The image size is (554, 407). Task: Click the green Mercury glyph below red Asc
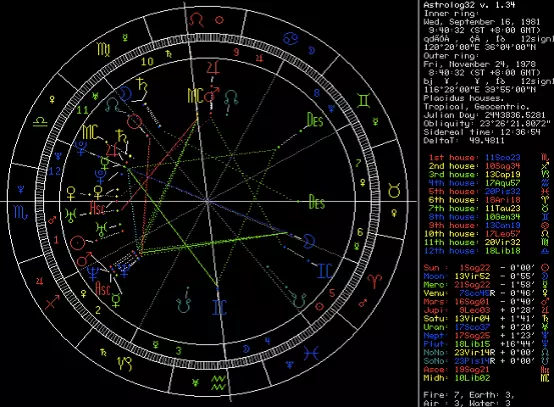coord(116,301)
